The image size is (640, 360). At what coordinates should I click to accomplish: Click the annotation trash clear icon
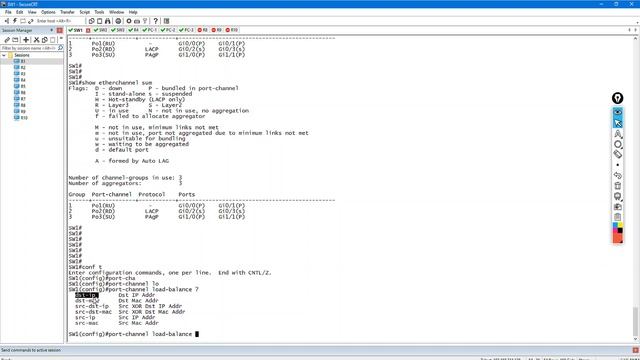coord(618,186)
